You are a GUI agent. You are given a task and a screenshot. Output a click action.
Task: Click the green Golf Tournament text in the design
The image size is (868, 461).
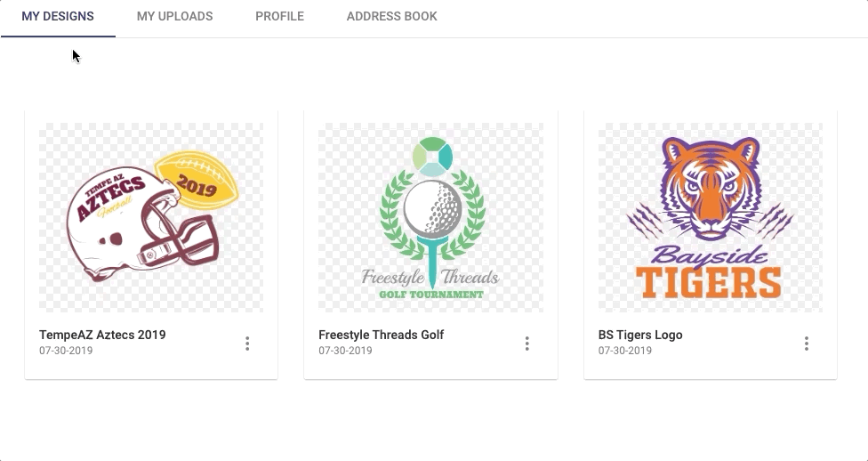pos(431,295)
